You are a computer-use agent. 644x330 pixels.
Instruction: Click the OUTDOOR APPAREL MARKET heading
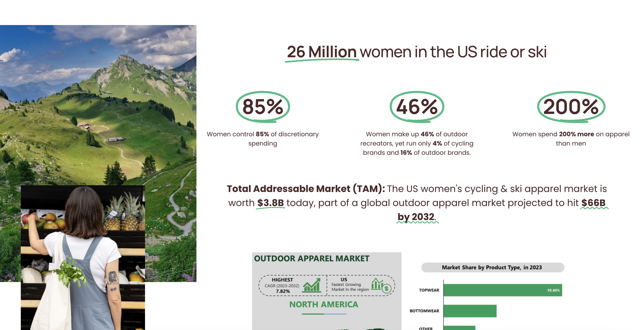pos(312,259)
